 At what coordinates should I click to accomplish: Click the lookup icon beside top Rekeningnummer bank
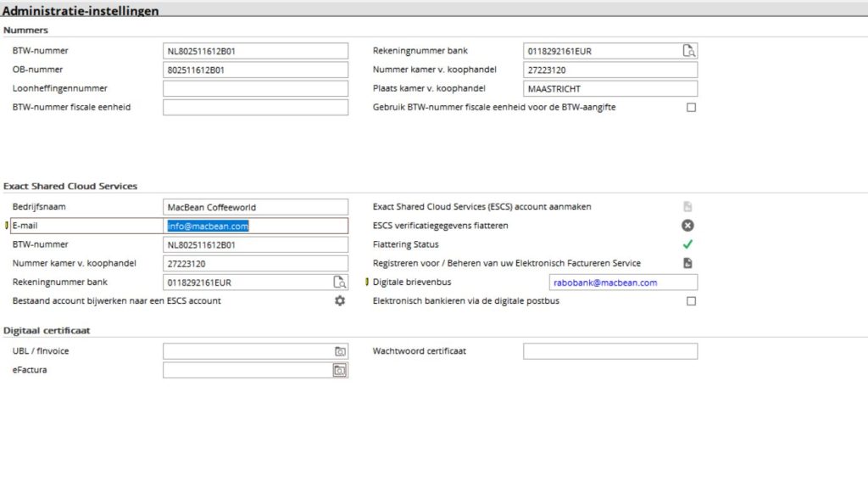tap(689, 51)
